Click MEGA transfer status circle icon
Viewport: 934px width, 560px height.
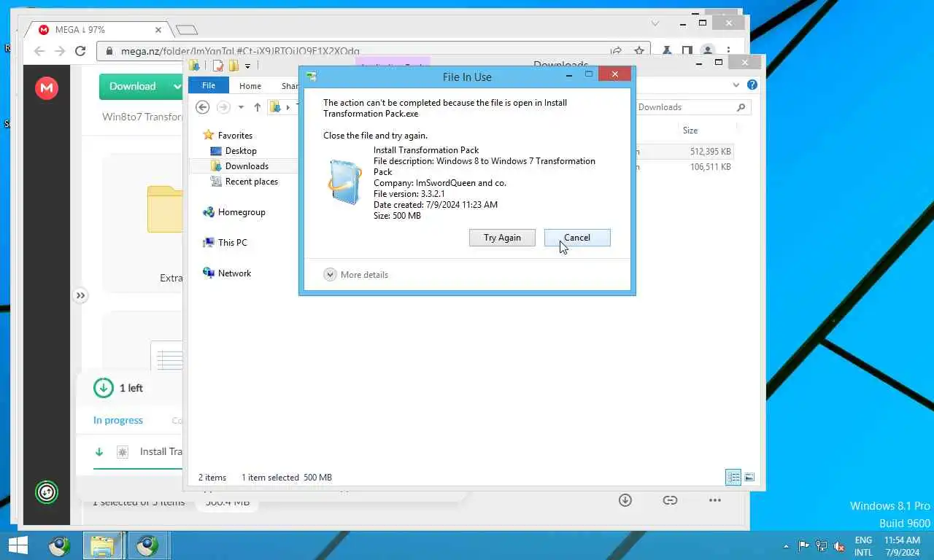47,492
